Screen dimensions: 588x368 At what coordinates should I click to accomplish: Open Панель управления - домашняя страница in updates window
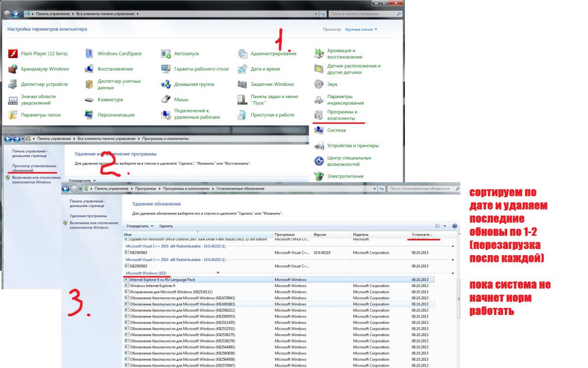pyautogui.click(x=87, y=203)
